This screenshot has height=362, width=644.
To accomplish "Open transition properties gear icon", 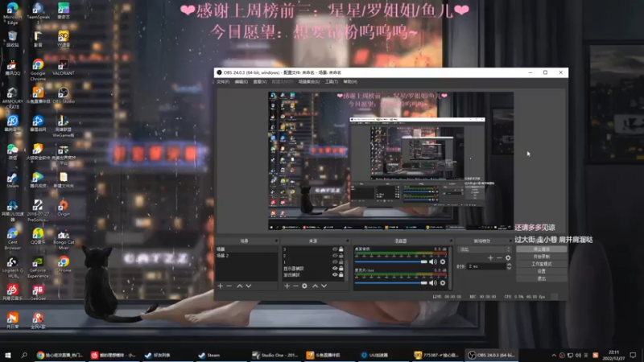I will coord(508,257).
